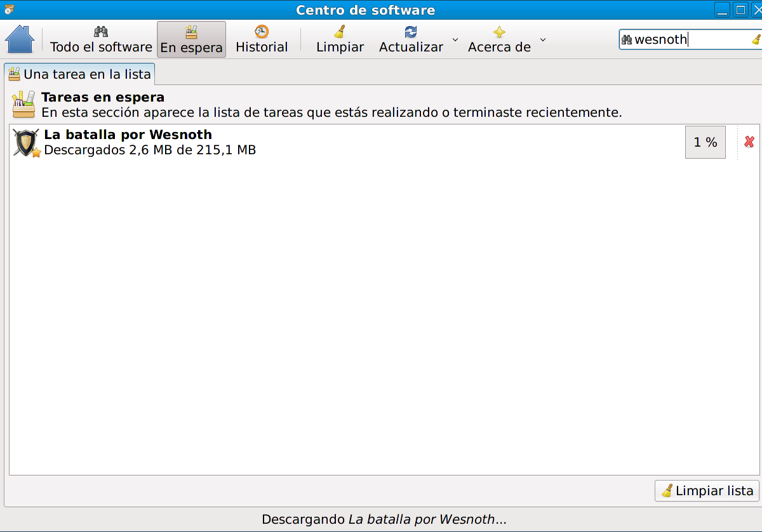Minimize the Centro de software window

click(x=723, y=10)
